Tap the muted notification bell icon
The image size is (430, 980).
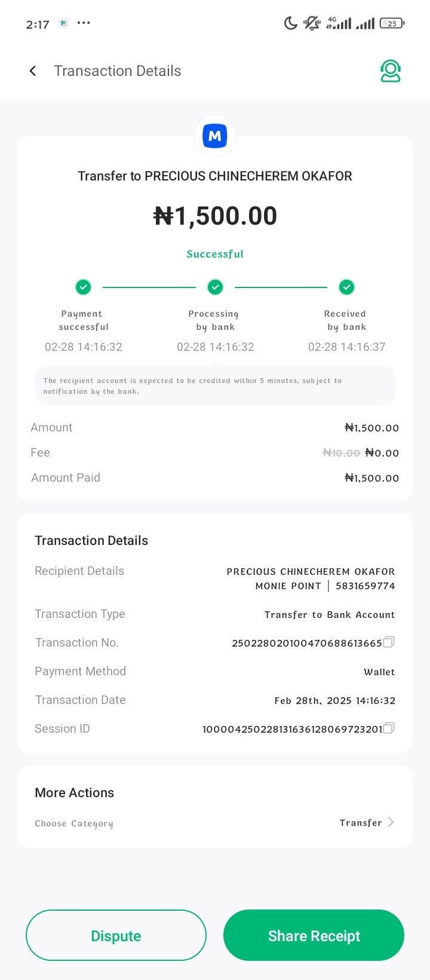click(x=311, y=24)
